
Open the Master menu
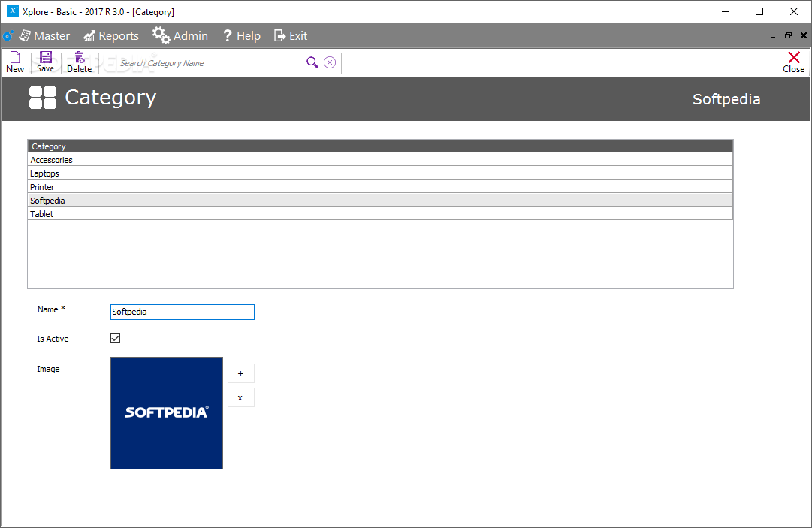pyautogui.click(x=44, y=36)
